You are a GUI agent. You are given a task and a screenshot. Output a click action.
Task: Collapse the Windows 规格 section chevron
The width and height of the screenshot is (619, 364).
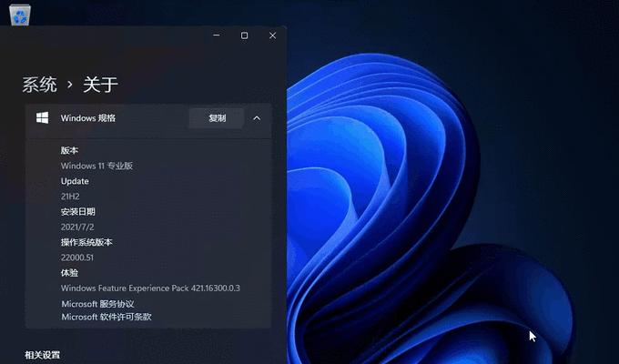257,118
